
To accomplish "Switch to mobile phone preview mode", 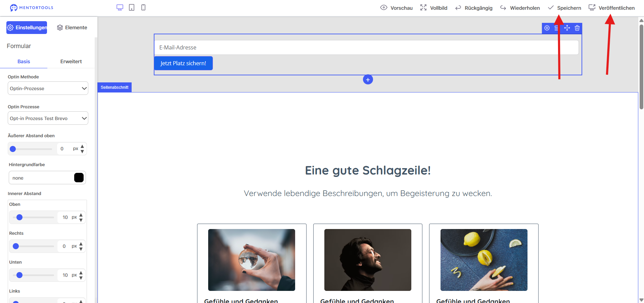I will pos(143,7).
